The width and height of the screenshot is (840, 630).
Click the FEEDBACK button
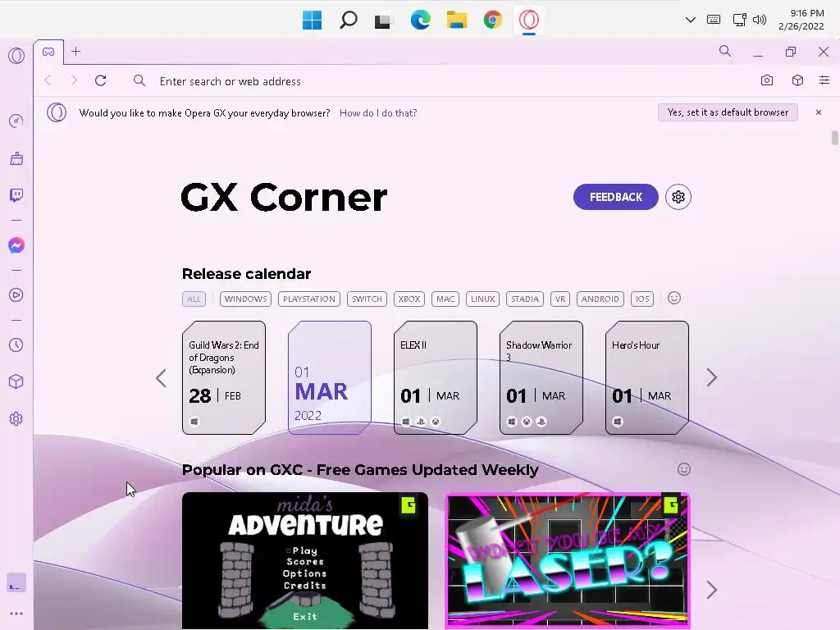[x=615, y=197]
